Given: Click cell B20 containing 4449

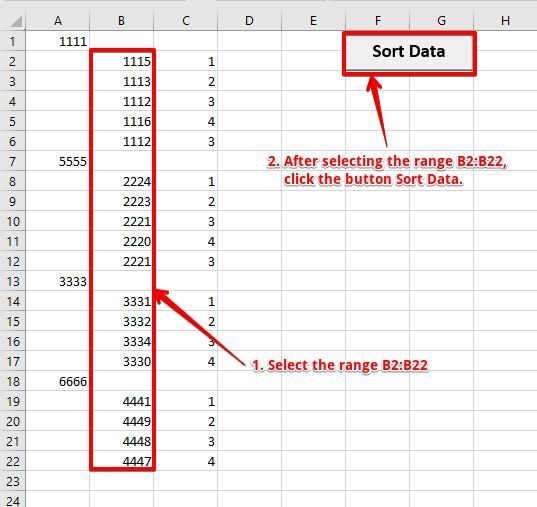Looking at the screenshot, I should pos(122,421).
